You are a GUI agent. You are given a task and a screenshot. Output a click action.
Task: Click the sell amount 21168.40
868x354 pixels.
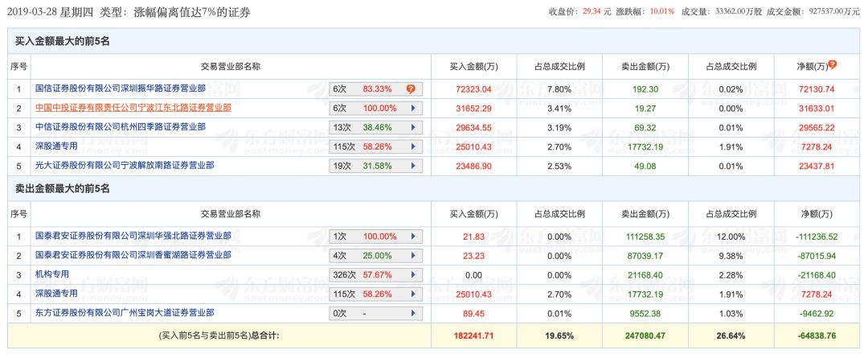click(645, 275)
